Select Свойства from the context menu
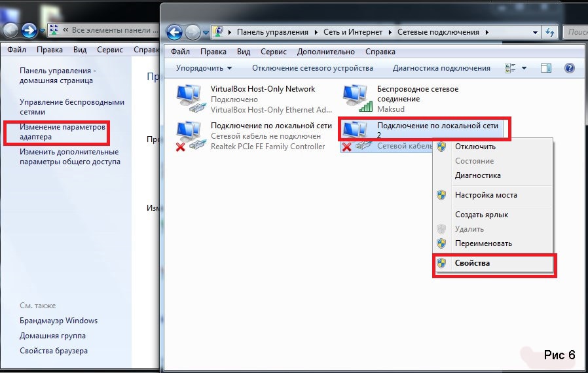 tap(472, 263)
